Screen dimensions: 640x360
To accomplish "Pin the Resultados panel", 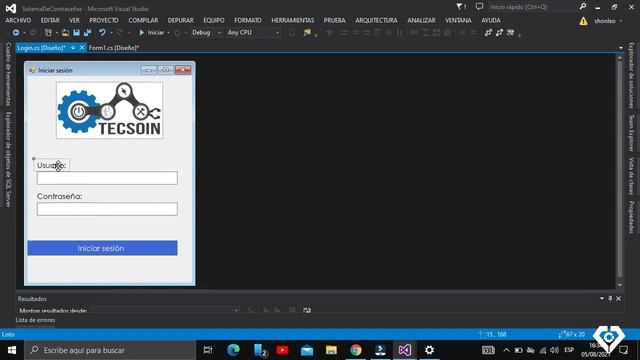I will (610, 298).
